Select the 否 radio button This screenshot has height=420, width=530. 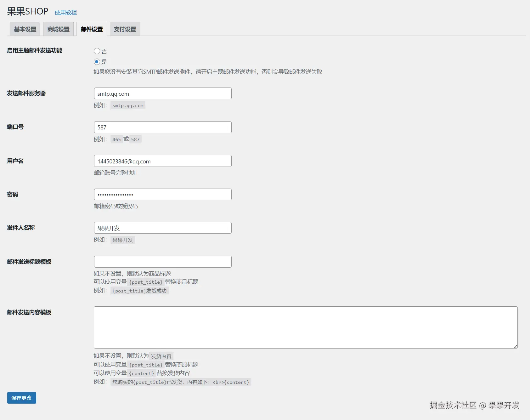coord(97,51)
